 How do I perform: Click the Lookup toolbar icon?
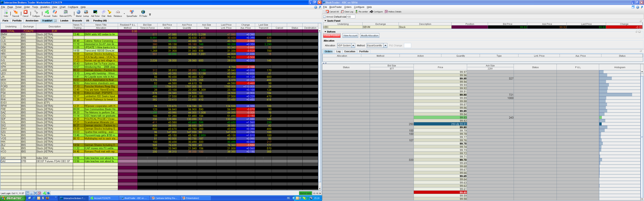(x=86, y=13)
